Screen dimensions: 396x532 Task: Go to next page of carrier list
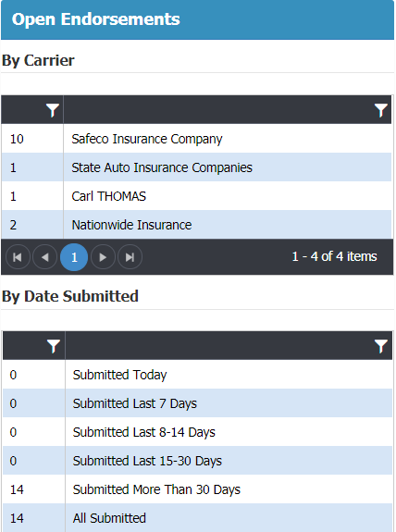(x=103, y=257)
